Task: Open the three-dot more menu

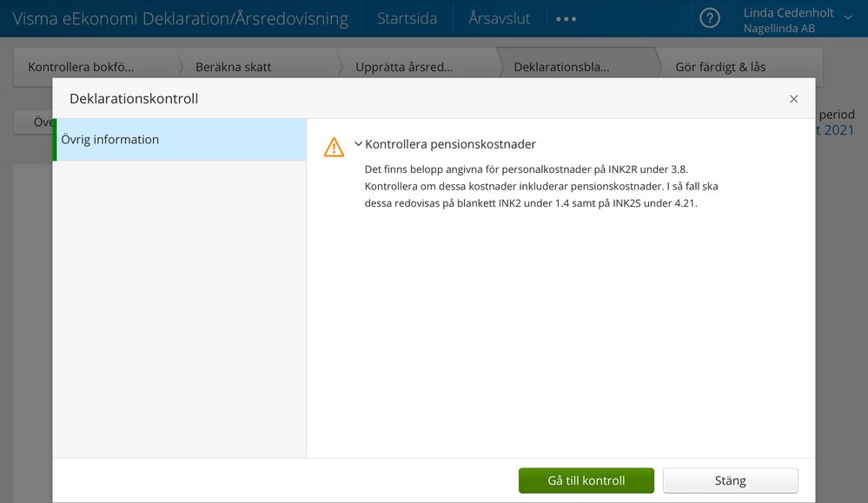Action: [x=566, y=18]
